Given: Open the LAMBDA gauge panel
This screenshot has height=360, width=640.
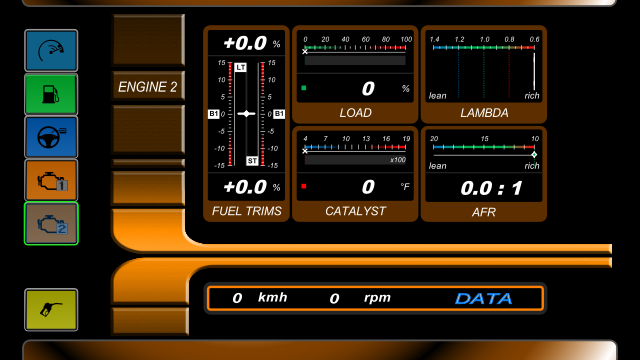Looking at the screenshot, I should (484, 74).
